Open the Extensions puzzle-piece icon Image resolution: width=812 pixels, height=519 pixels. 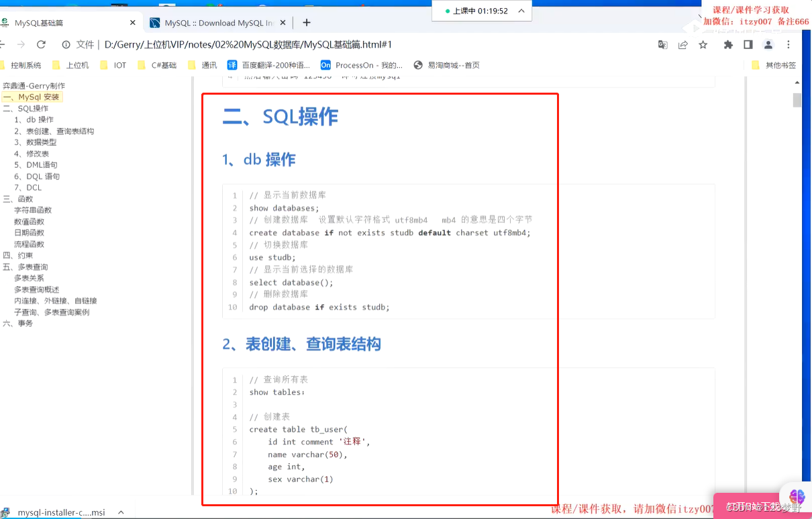coord(728,44)
